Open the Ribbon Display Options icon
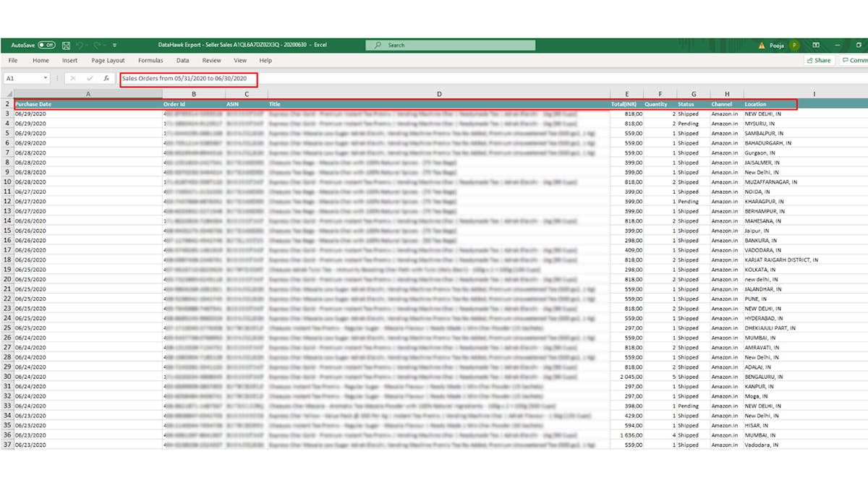Image resolution: width=868 pixels, height=488 pixels. tap(817, 45)
